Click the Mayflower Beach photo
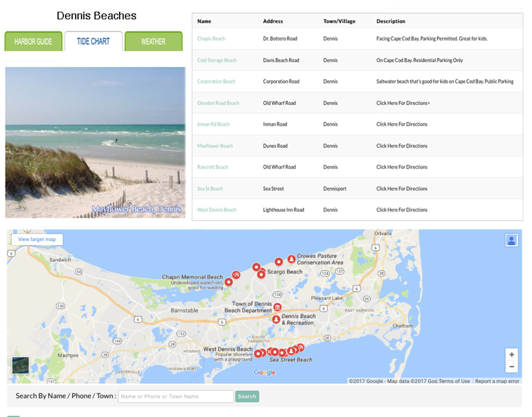This screenshot has width=532, height=417. pyautogui.click(x=95, y=143)
